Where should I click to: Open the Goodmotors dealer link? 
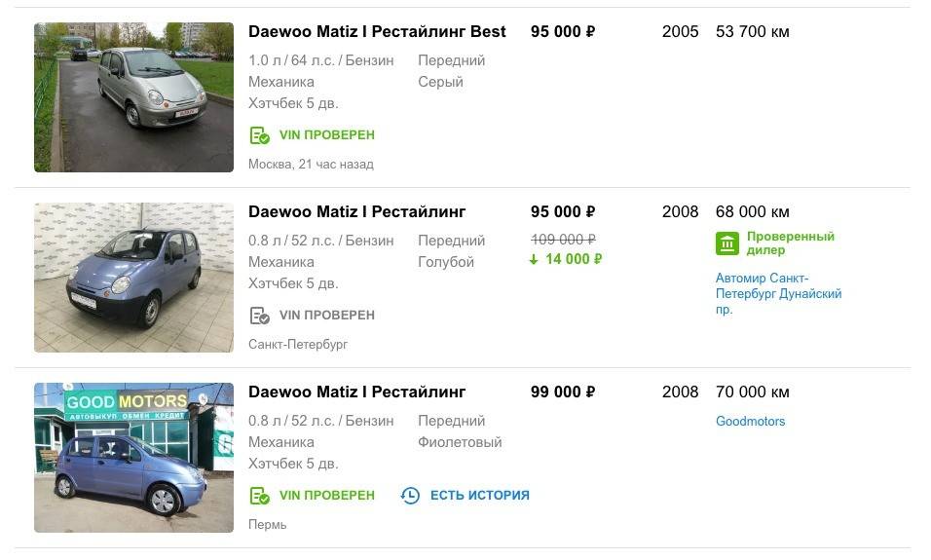(x=750, y=422)
